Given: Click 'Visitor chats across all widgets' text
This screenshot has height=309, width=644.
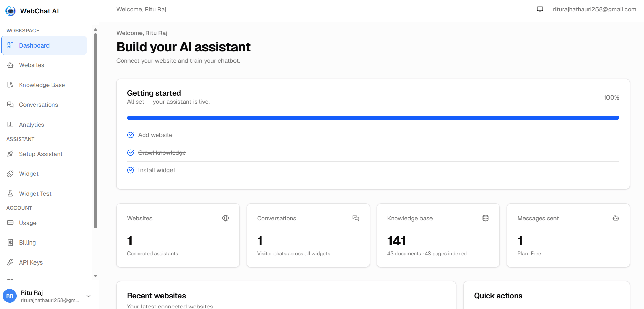Looking at the screenshot, I should pyautogui.click(x=293, y=254).
